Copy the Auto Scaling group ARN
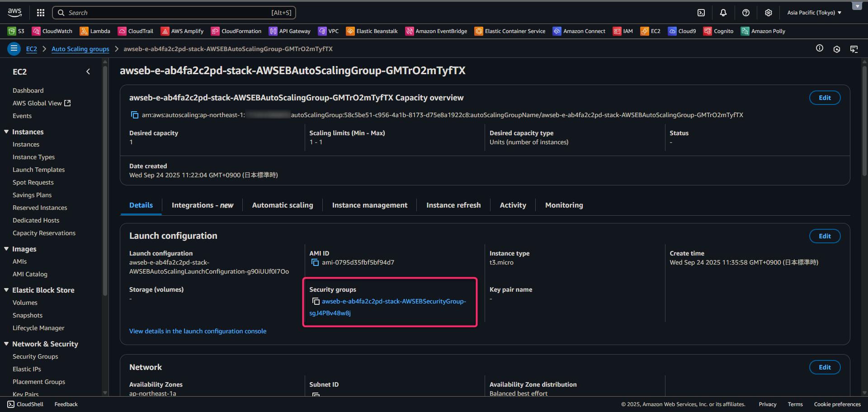 coord(134,115)
